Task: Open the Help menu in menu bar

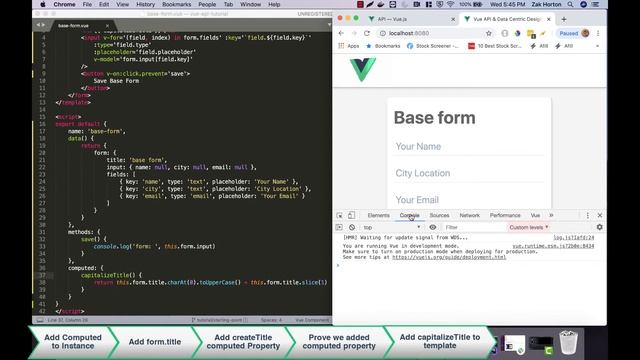Action: click(x=274, y=4)
